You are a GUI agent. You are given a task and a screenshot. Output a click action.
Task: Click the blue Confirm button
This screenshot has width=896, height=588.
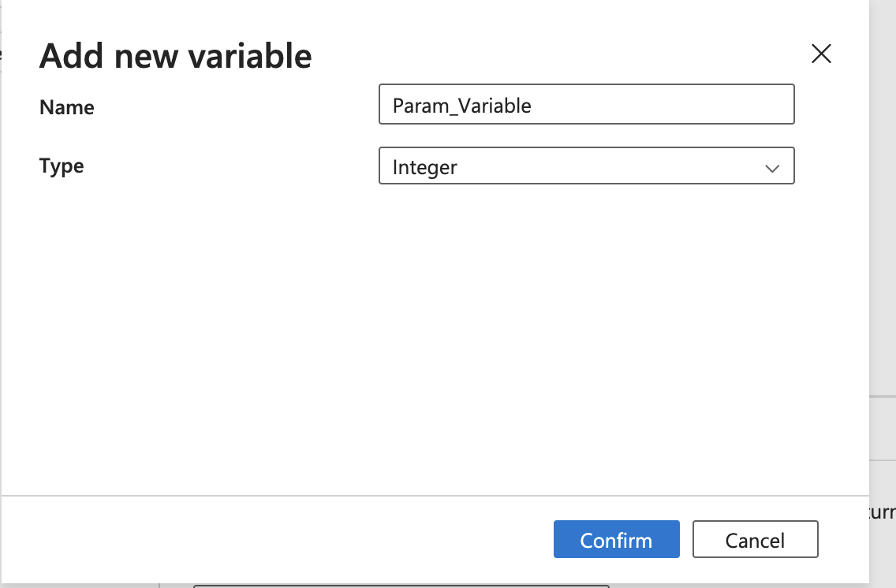[617, 539]
